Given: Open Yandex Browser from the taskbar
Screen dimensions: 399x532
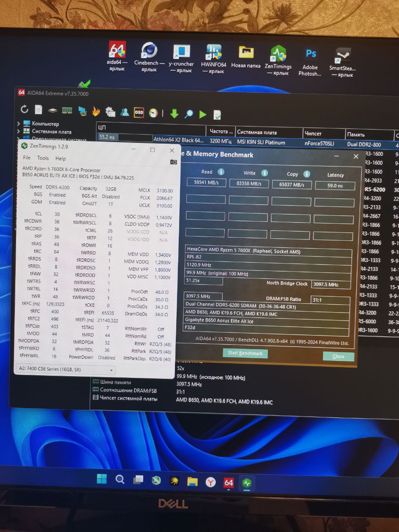Looking at the screenshot, I should coord(210,482).
